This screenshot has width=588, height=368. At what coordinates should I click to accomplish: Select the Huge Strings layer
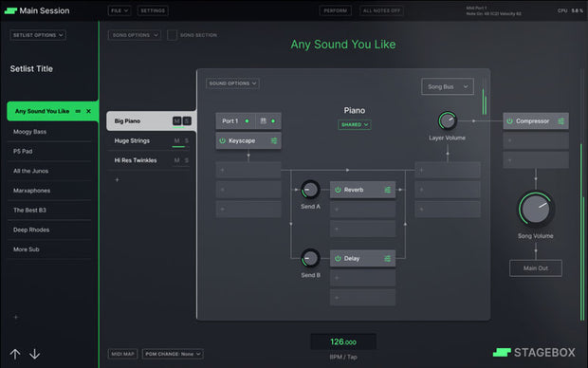click(x=148, y=140)
